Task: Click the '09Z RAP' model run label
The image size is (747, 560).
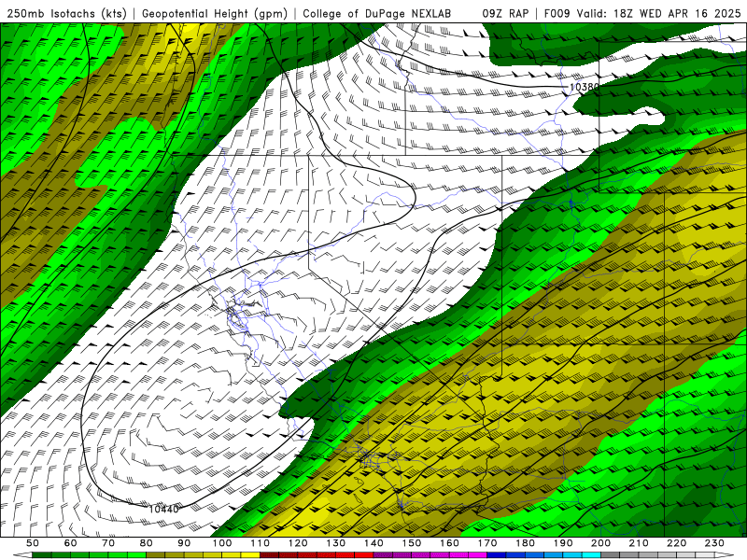Action: pyautogui.click(x=505, y=14)
